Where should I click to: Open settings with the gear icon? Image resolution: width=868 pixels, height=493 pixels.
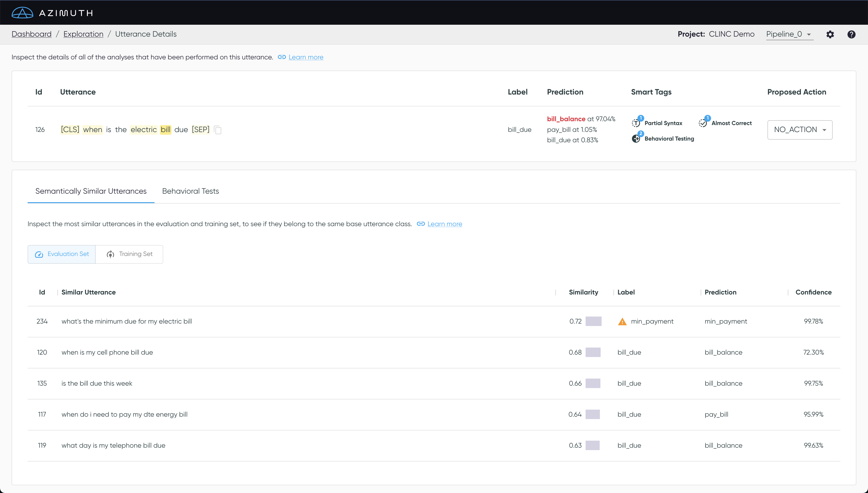[x=830, y=34]
